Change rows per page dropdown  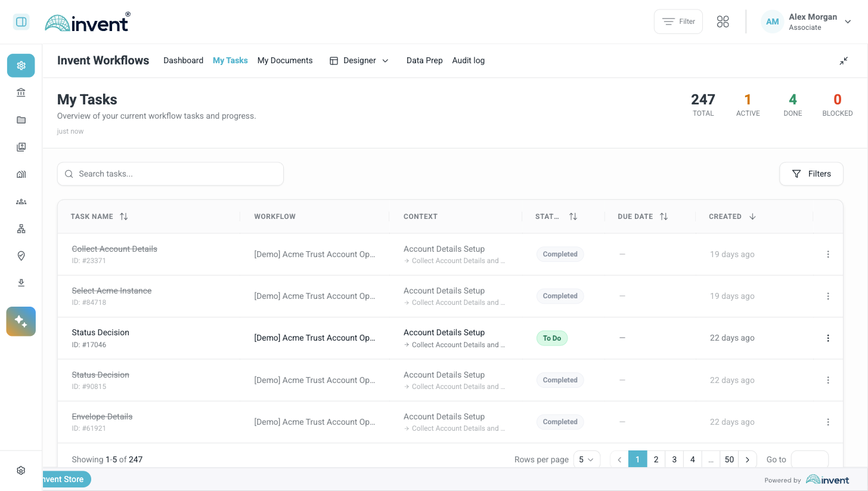click(587, 459)
